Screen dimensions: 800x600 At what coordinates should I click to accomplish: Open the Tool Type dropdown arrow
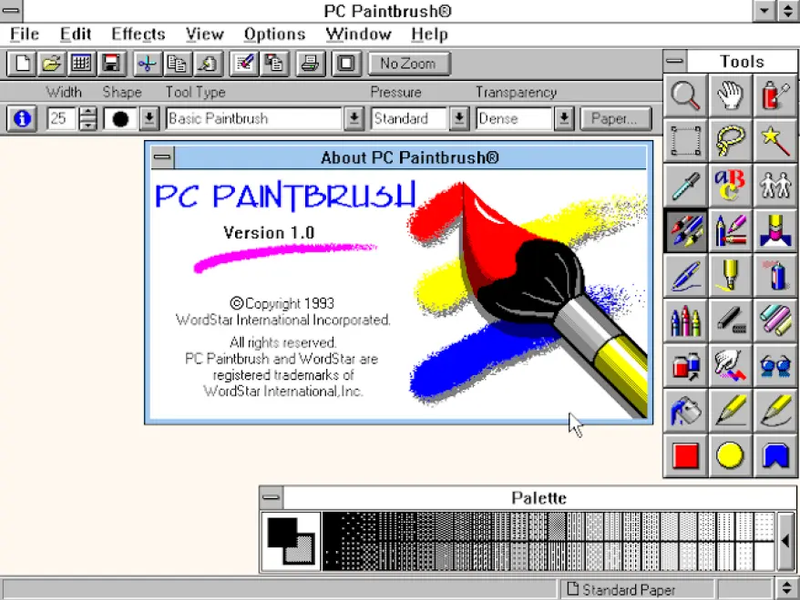click(354, 119)
